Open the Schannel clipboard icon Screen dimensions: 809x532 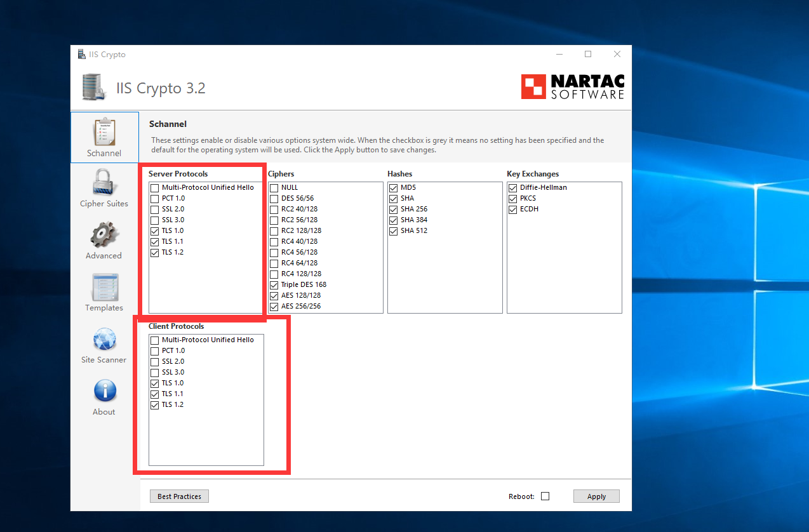[104, 132]
